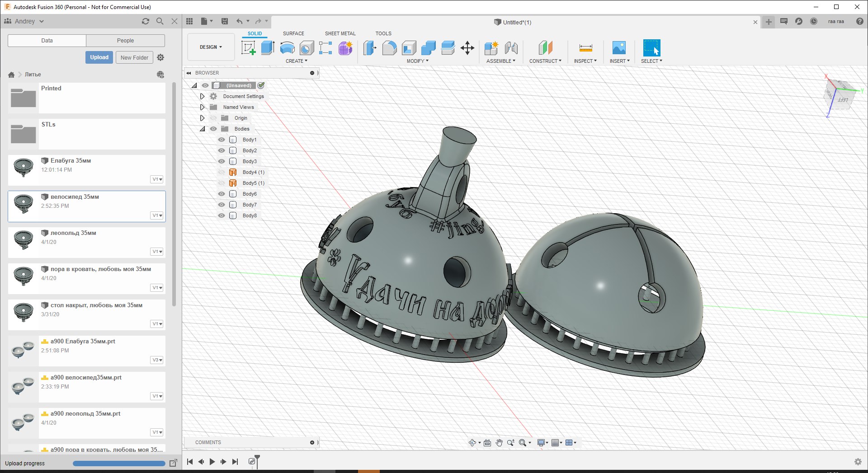Select the Extrude tool

268,48
